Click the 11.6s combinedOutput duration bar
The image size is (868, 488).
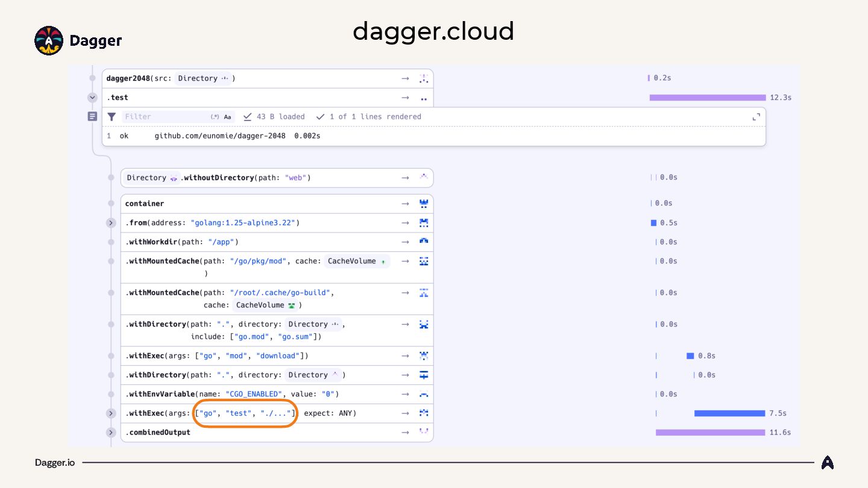[x=711, y=433]
